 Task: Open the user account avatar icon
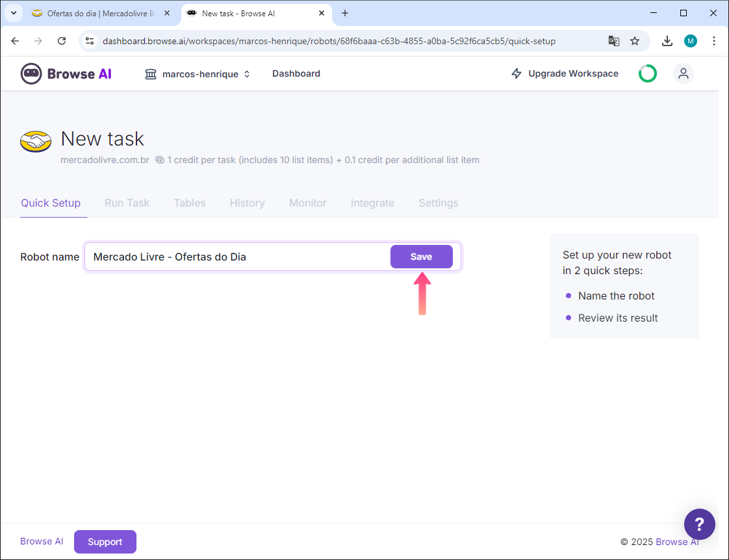(x=683, y=73)
